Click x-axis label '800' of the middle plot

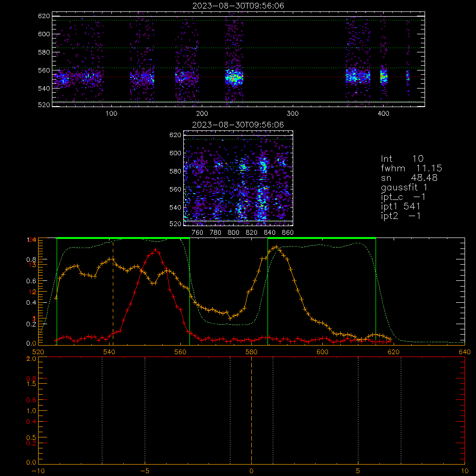click(233, 233)
